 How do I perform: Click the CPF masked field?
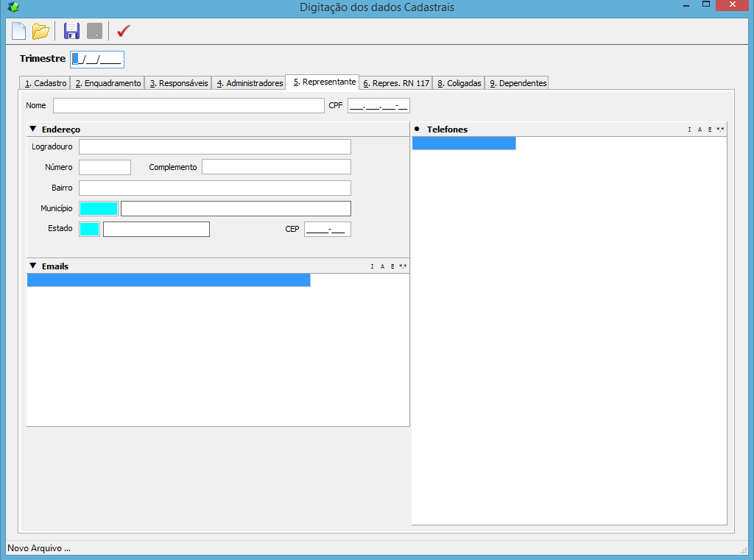pos(378,106)
